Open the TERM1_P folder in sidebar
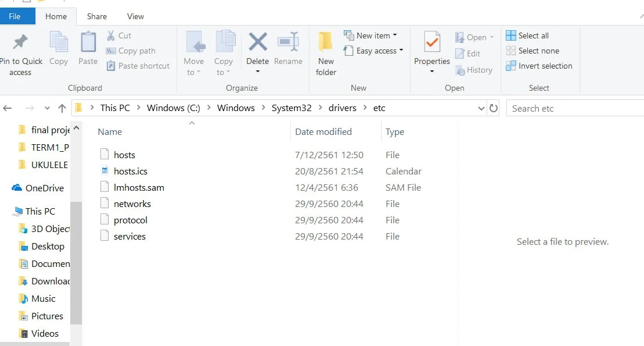The width and height of the screenshot is (644, 346). (x=50, y=147)
